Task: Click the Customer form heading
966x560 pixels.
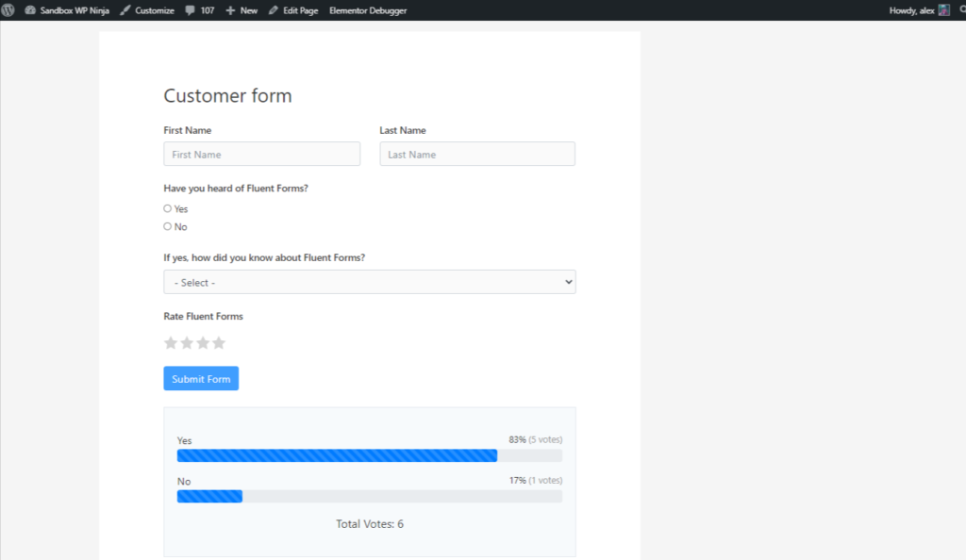Action: tap(227, 96)
